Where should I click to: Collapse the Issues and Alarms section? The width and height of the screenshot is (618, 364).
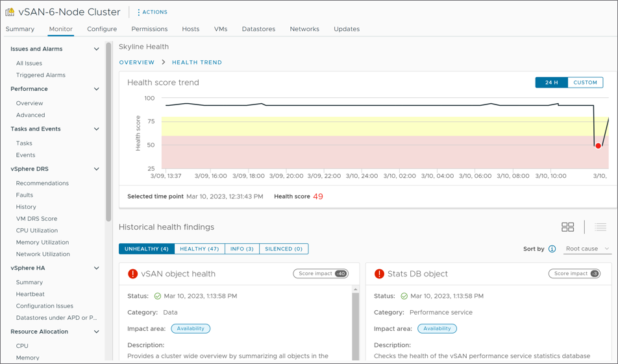coord(96,49)
